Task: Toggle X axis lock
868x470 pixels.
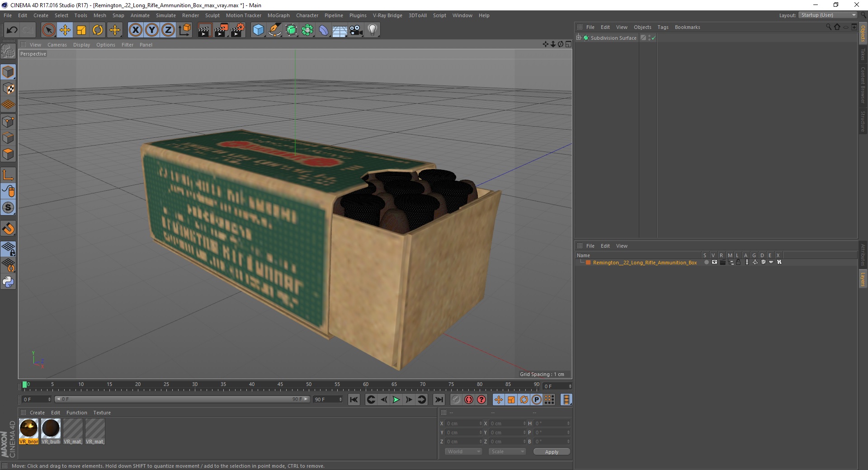Action: [x=135, y=30]
